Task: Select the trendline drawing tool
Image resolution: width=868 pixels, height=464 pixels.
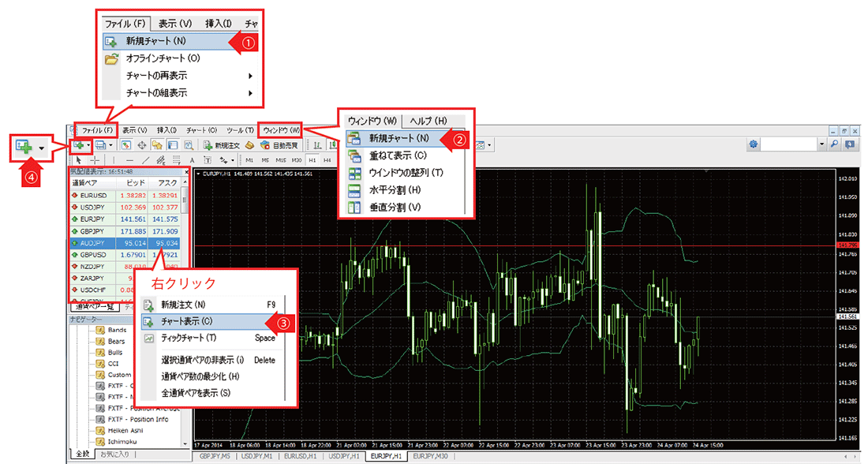Action: pos(146,160)
